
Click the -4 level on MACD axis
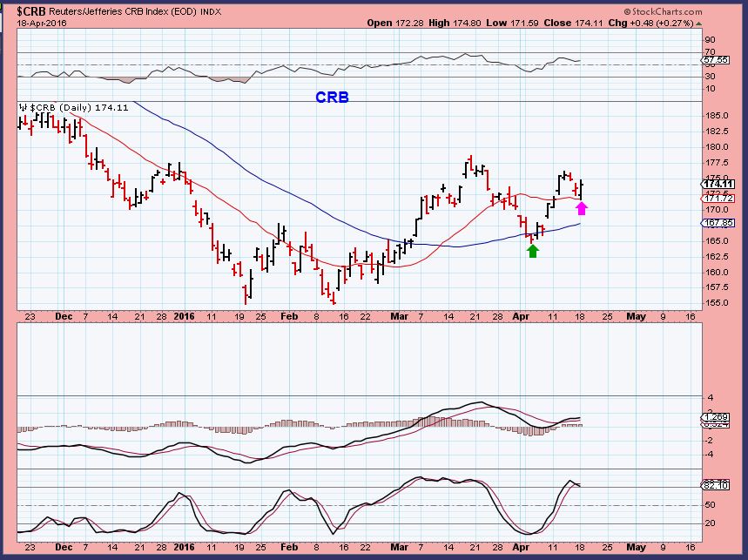point(709,454)
